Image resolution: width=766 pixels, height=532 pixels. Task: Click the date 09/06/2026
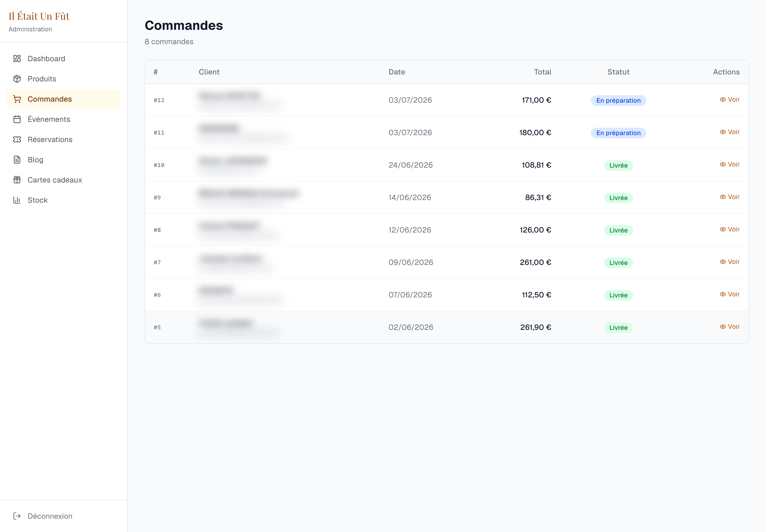[x=411, y=262]
